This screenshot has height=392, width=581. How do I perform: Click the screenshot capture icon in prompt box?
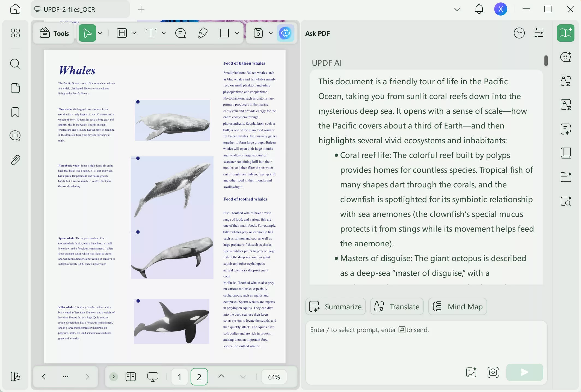493,372
